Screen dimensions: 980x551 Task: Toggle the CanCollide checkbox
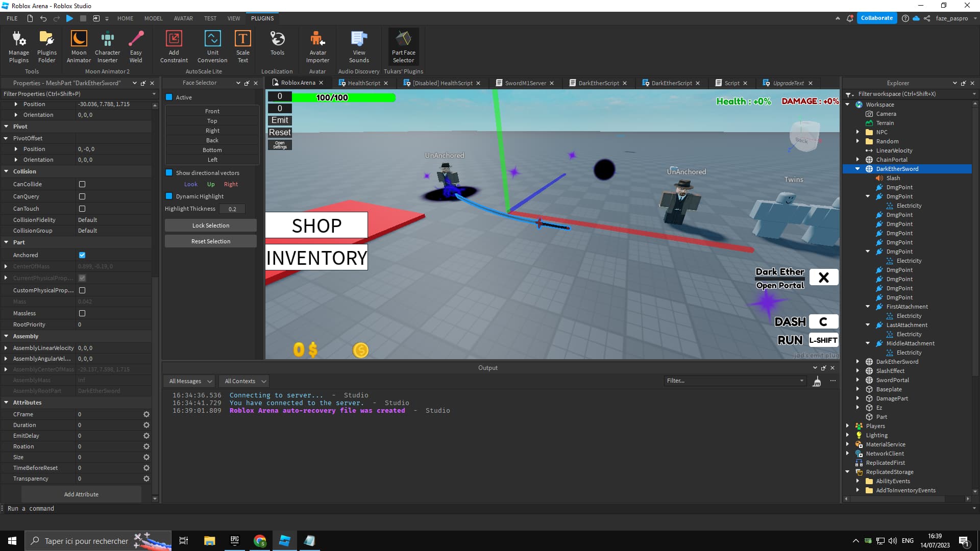(x=82, y=184)
